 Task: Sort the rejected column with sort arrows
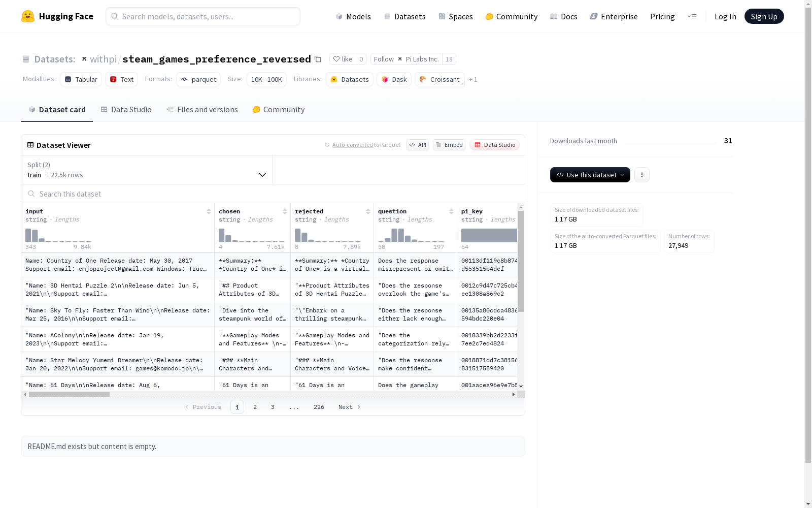click(x=368, y=211)
